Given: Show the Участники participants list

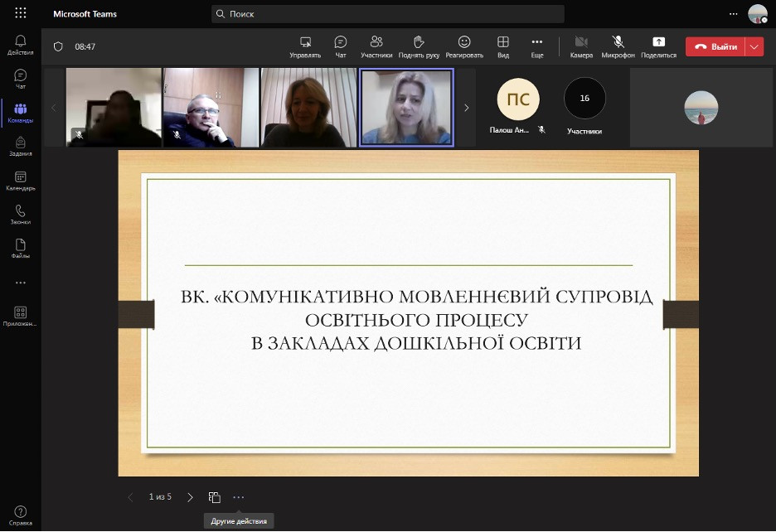Looking at the screenshot, I should pos(376,46).
